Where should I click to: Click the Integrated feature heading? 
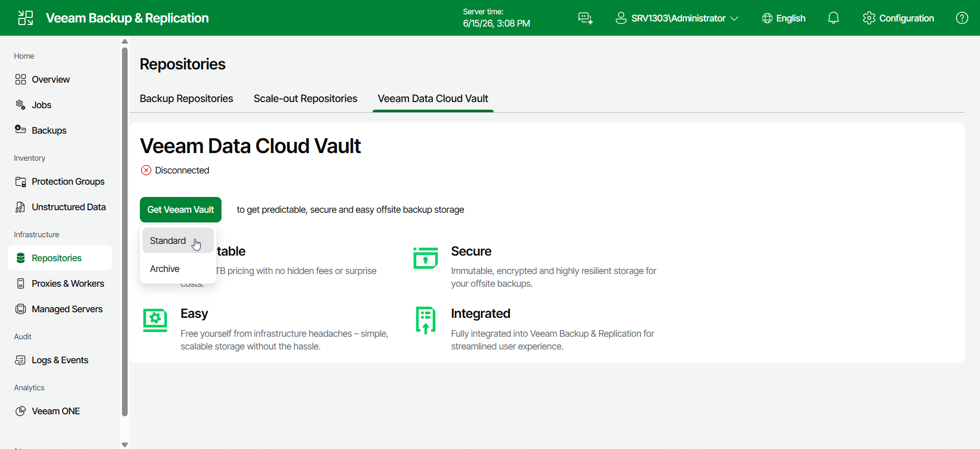click(x=481, y=314)
